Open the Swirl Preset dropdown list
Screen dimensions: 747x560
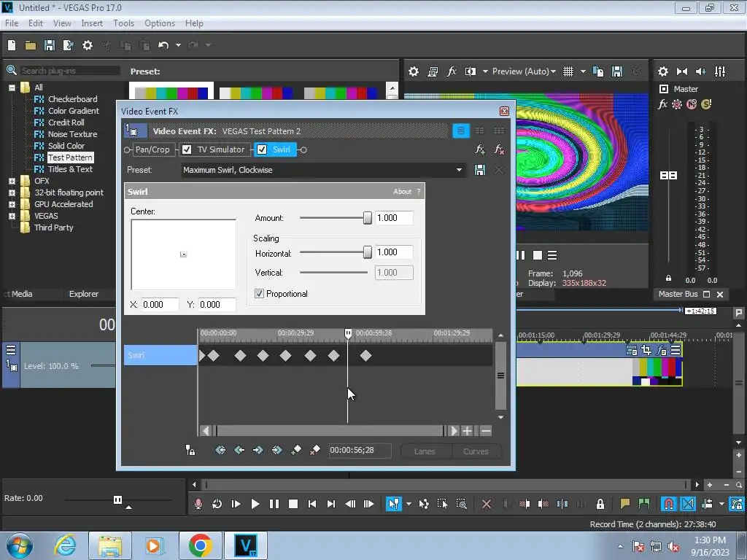tap(459, 170)
